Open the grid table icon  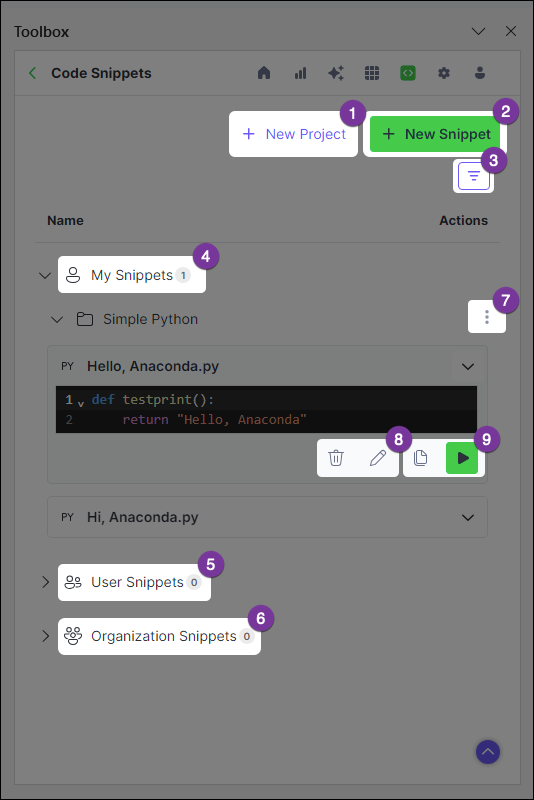click(372, 73)
